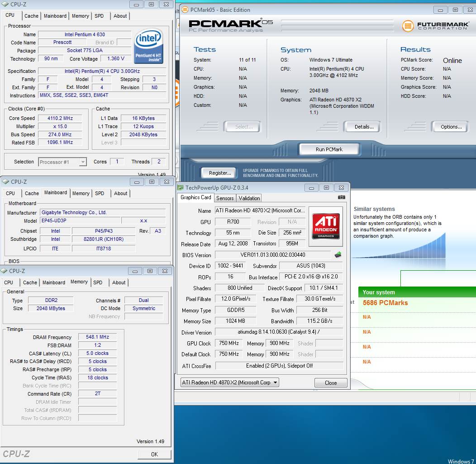Viewport: 476px width, 464px height.
Task: Click Memory CPU-Z window title icon
Action: (x=4, y=271)
